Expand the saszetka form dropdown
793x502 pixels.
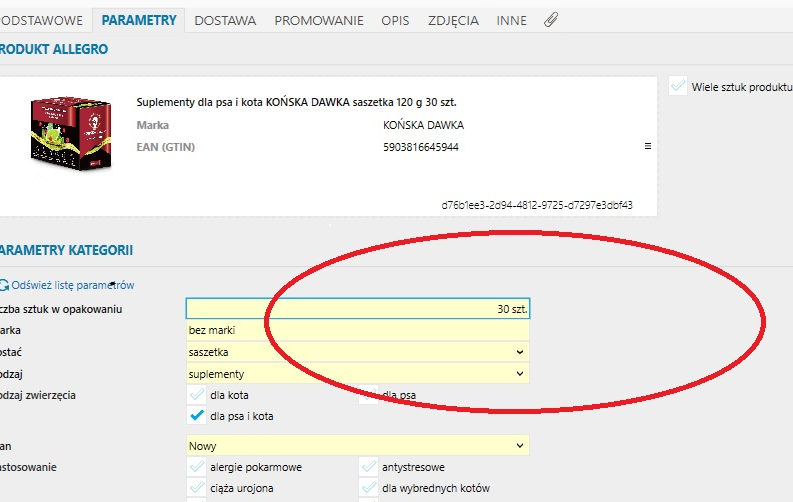[358, 352]
